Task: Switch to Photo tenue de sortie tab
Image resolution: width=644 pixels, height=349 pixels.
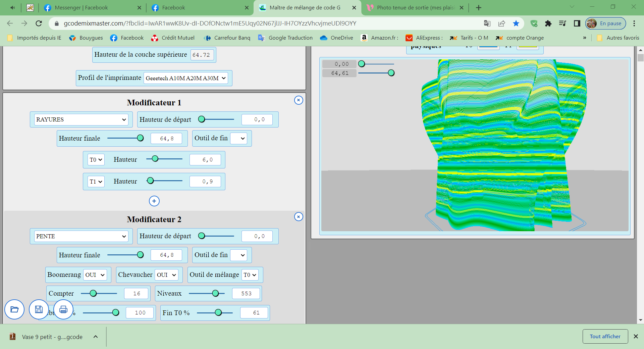Action: pos(415,7)
